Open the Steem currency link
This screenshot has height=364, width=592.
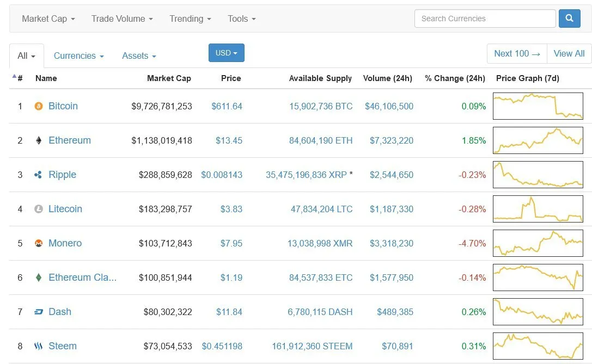point(63,346)
